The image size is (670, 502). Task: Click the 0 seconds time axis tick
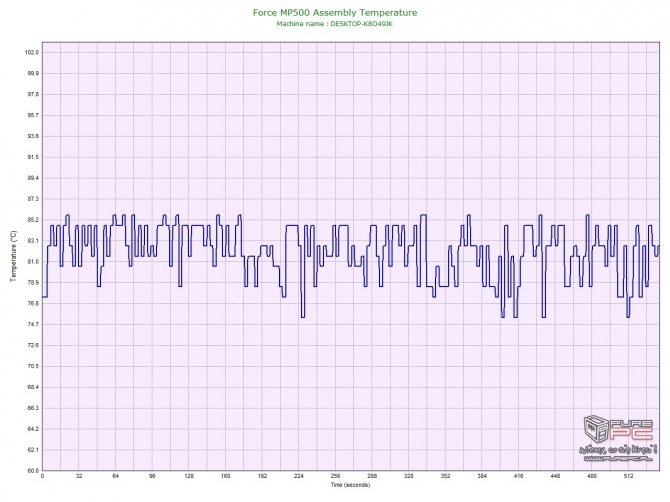click(42, 476)
